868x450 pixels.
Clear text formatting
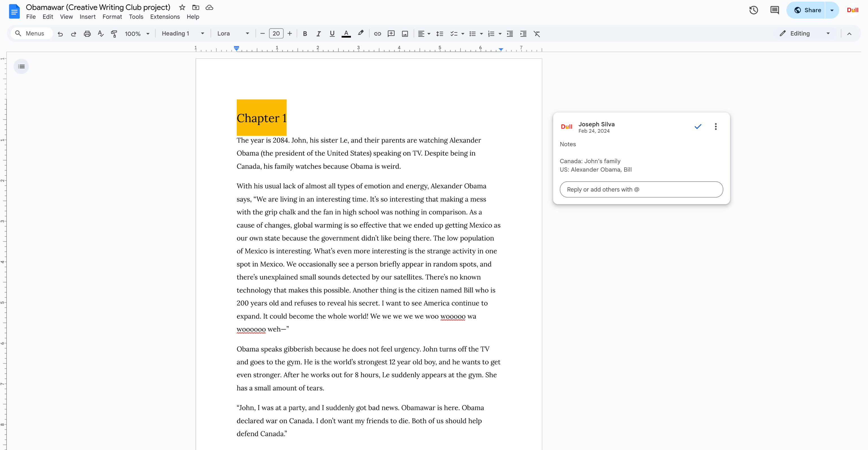[537, 34]
